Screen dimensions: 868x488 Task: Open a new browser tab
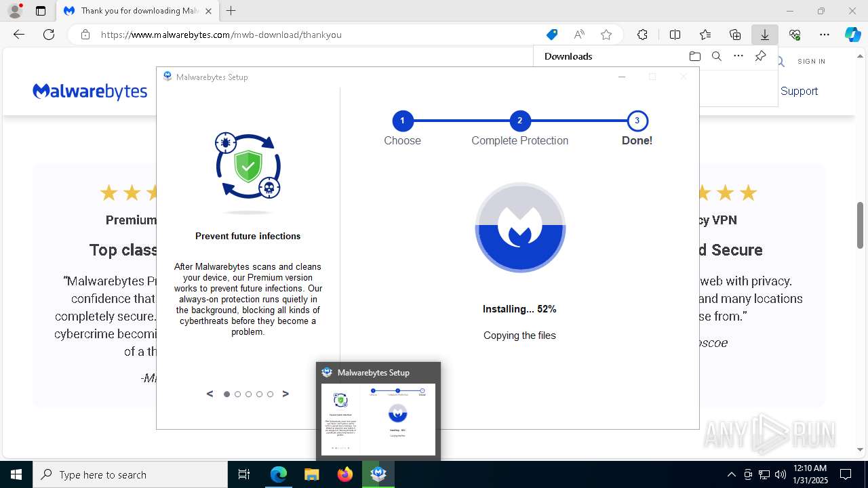click(231, 11)
